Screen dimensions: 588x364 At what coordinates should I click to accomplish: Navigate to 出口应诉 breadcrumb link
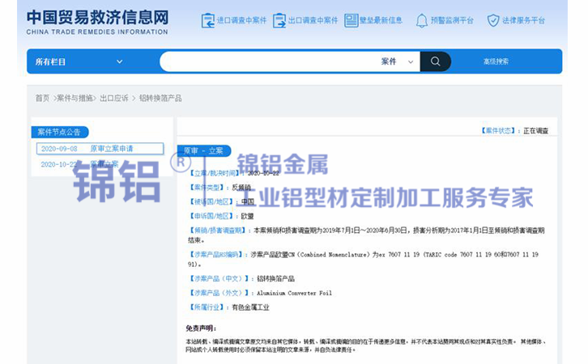click(114, 98)
